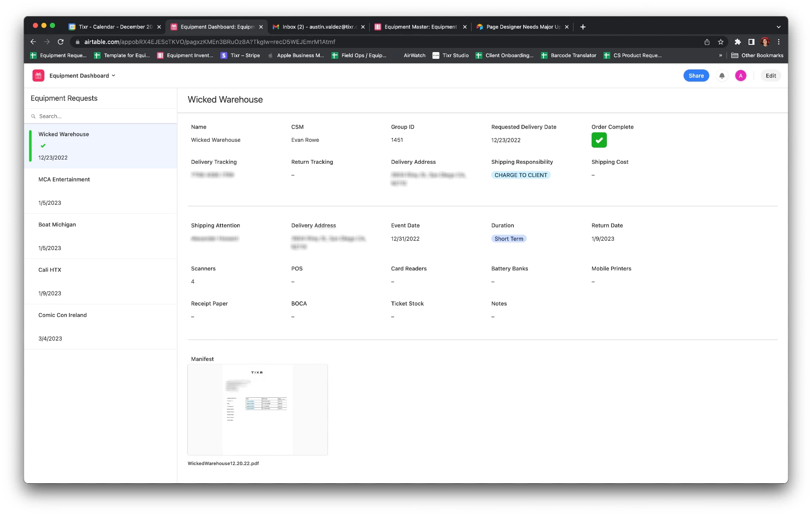Click the Short Term duration tag
The height and width of the screenshot is (515, 812).
coord(509,239)
